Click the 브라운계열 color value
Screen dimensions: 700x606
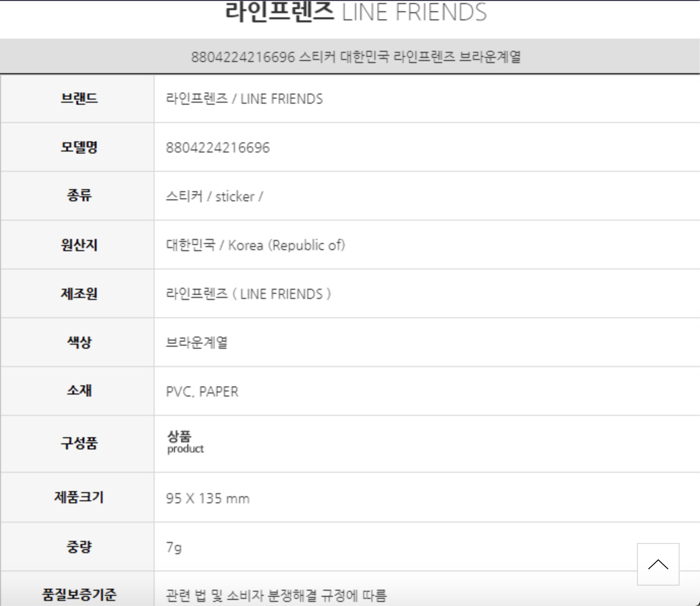tap(197, 343)
